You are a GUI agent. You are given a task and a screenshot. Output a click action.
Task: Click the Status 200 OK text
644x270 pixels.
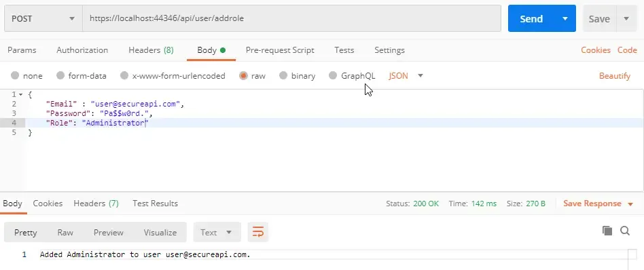[412, 204]
